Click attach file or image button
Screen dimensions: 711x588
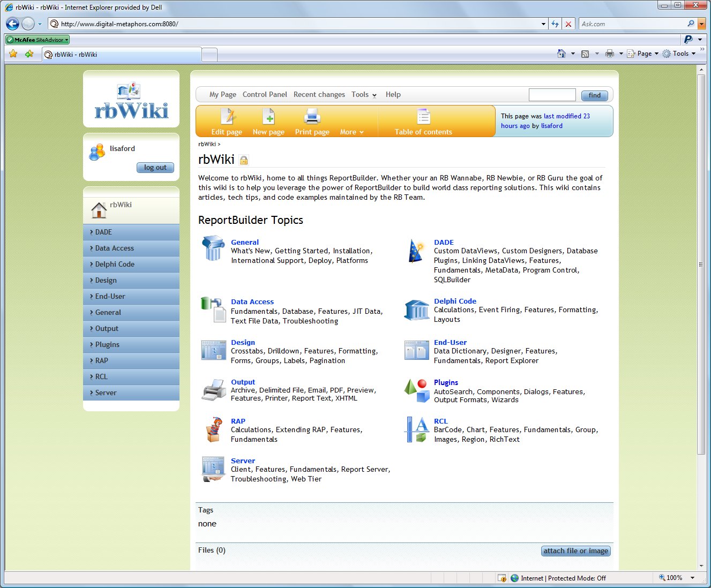576,551
